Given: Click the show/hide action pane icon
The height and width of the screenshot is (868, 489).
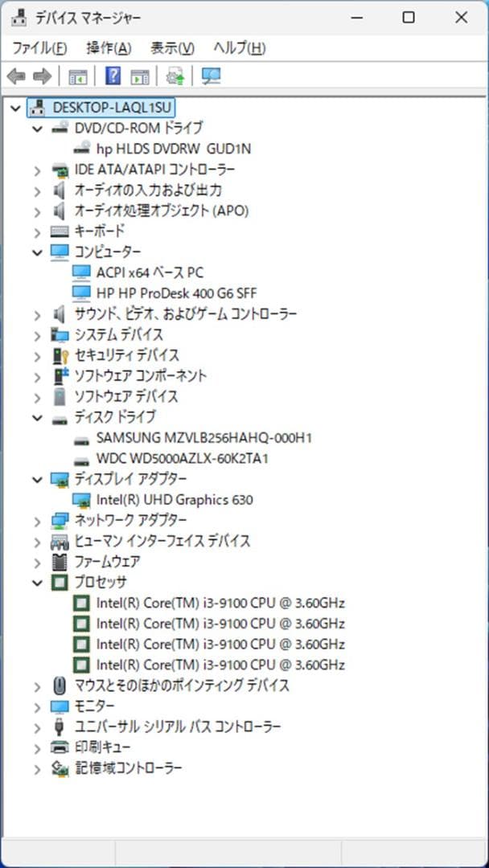Looking at the screenshot, I should [140, 76].
